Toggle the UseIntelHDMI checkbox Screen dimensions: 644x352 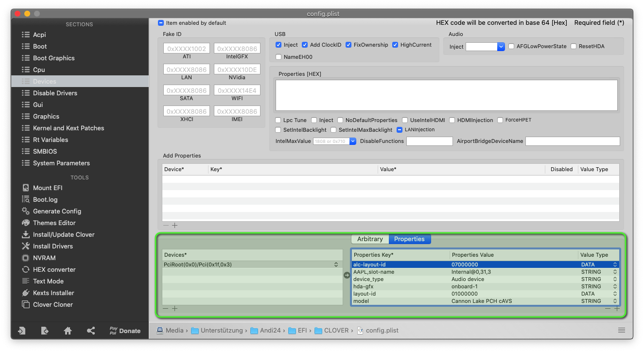click(x=404, y=120)
